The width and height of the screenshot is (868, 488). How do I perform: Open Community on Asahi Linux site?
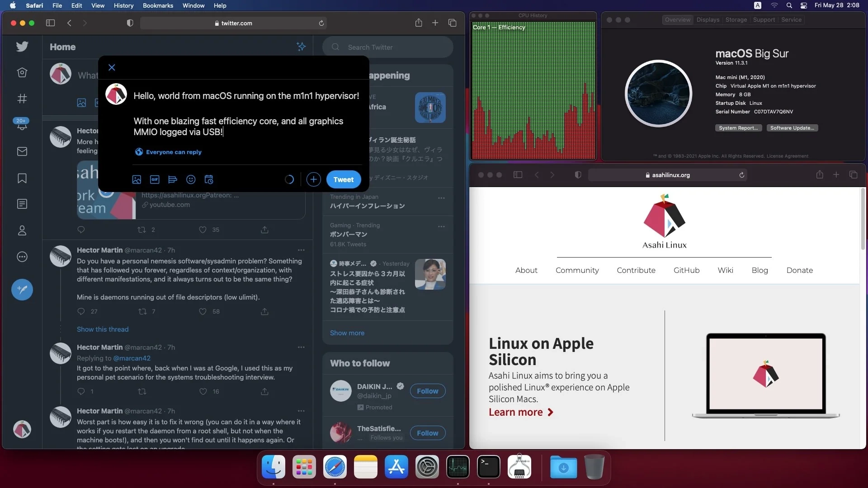coord(577,270)
